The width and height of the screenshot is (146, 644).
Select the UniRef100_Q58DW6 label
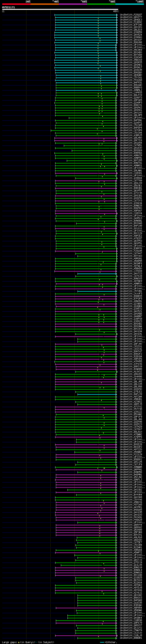[131, 610]
